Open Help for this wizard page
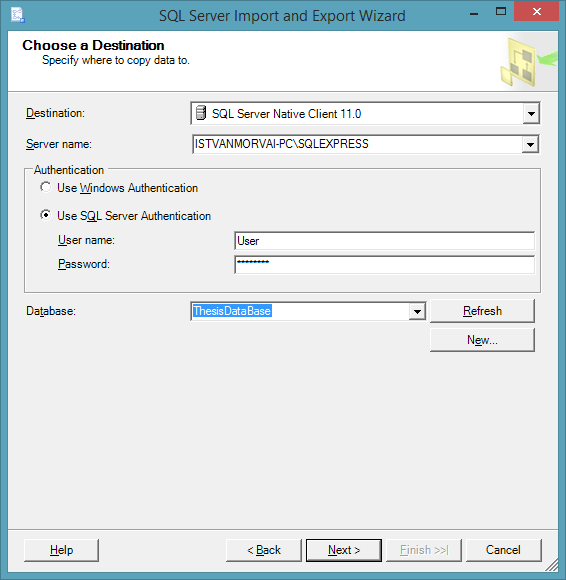 tap(61, 550)
